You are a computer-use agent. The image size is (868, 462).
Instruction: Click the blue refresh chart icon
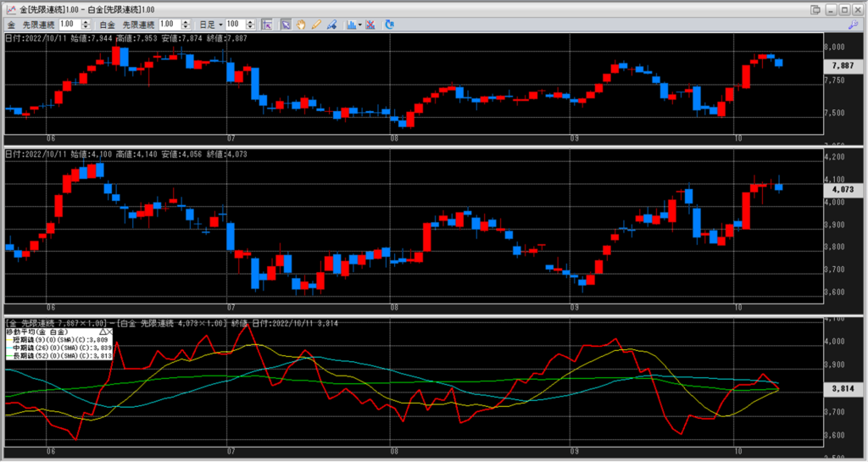click(x=389, y=25)
